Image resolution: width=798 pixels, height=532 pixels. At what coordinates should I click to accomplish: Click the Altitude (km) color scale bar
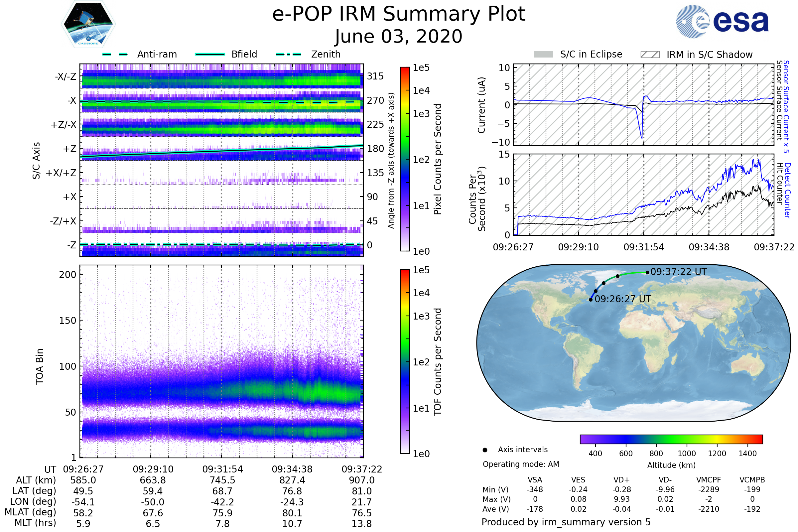[x=671, y=439]
